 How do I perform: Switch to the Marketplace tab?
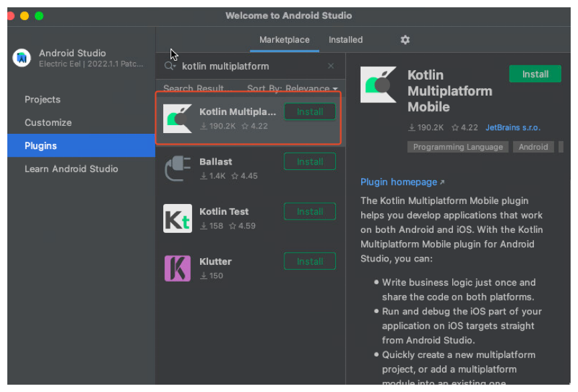pyautogui.click(x=284, y=40)
